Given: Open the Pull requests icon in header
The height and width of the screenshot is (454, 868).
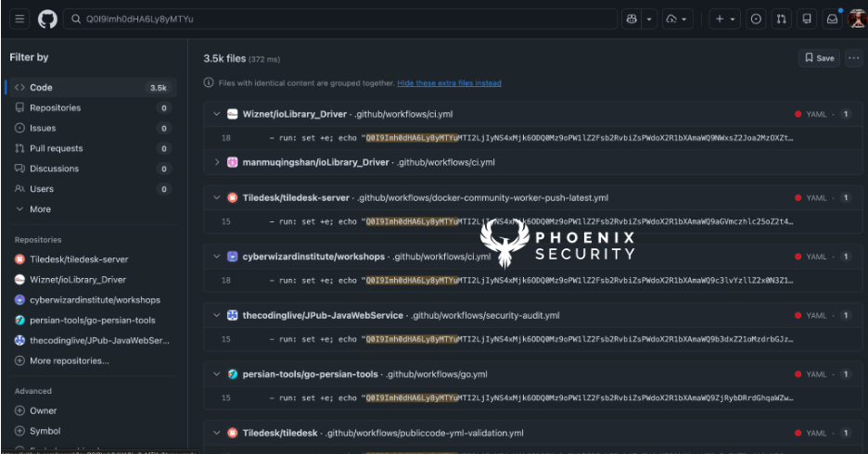Looking at the screenshot, I should [781, 19].
